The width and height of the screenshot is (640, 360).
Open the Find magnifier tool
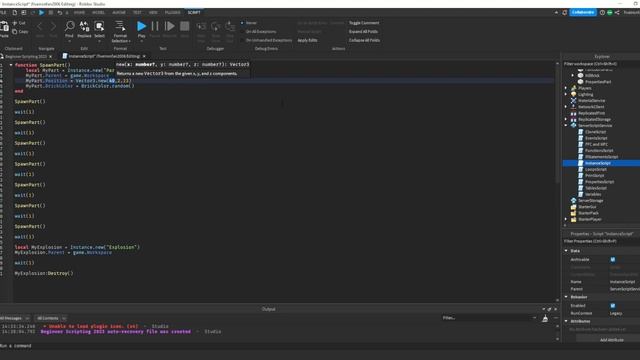(69, 27)
